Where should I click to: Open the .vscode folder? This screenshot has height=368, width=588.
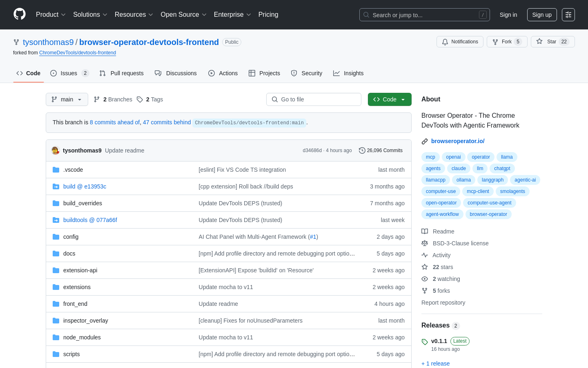pos(73,170)
